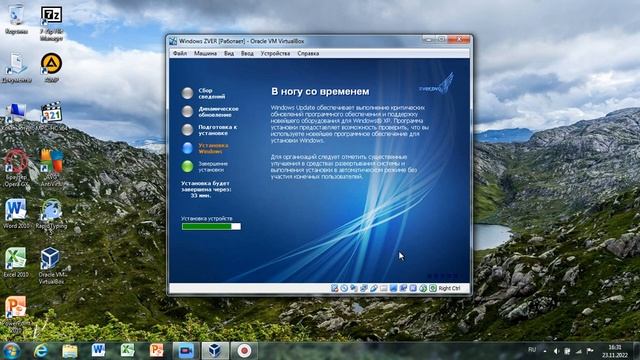Click the taskbar clock showing 23.11.2022
Viewport: 640px width, 360px height.
point(614,351)
